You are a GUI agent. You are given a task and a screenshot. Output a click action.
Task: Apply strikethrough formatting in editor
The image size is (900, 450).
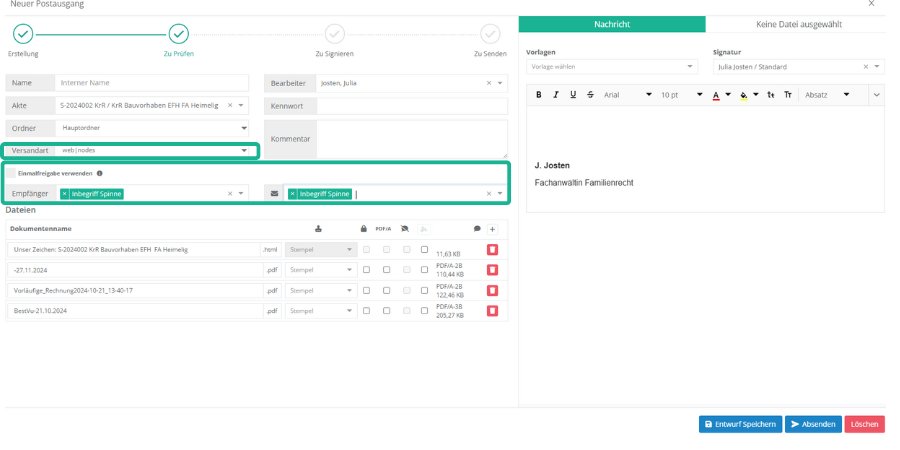pos(590,95)
